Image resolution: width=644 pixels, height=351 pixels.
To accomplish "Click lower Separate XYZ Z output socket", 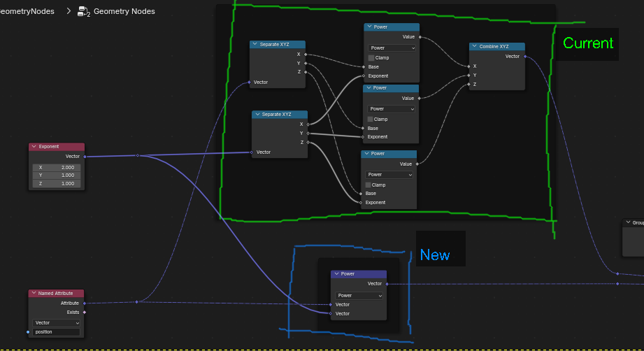I will click(x=308, y=143).
